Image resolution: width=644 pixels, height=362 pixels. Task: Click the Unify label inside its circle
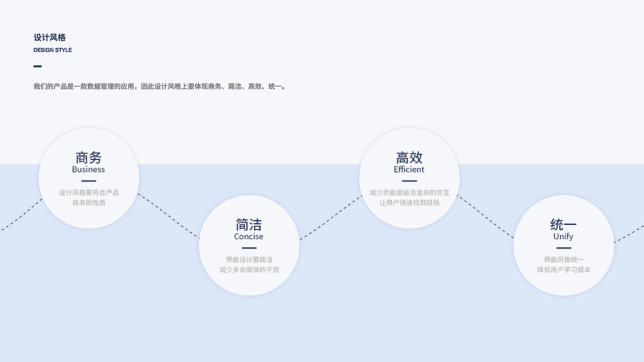(563, 236)
